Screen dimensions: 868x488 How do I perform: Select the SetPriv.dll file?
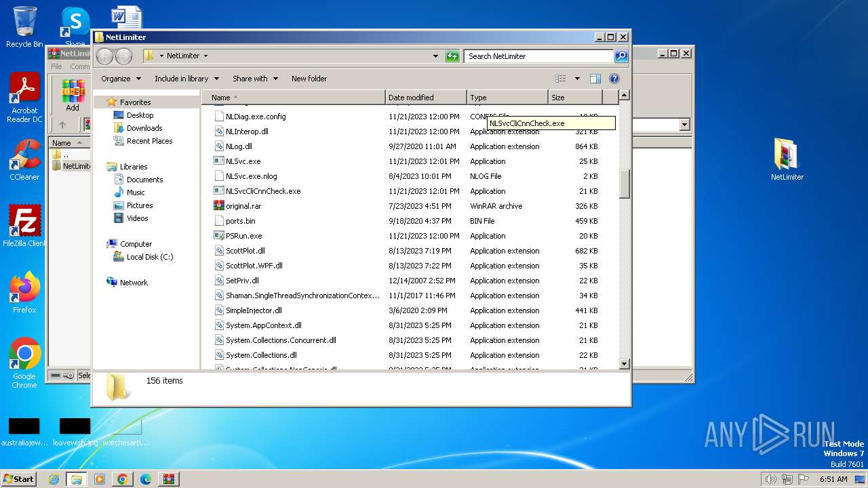click(x=242, y=281)
